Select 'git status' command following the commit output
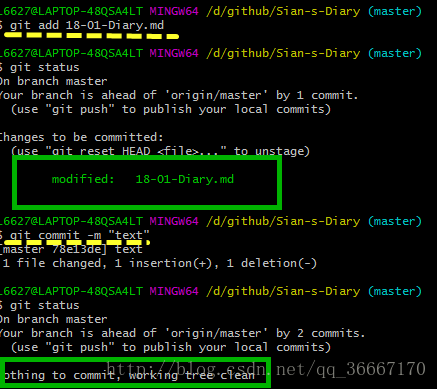 pyautogui.click(x=40, y=305)
